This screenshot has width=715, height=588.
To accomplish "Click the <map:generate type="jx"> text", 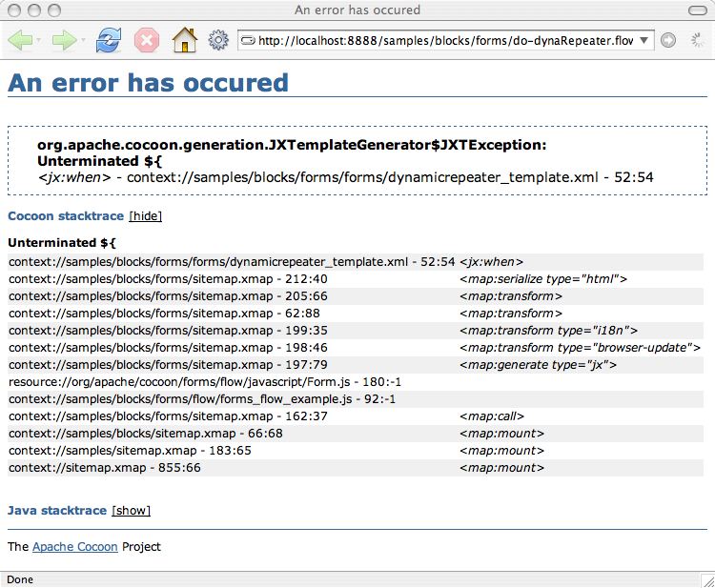I will tap(538, 365).
